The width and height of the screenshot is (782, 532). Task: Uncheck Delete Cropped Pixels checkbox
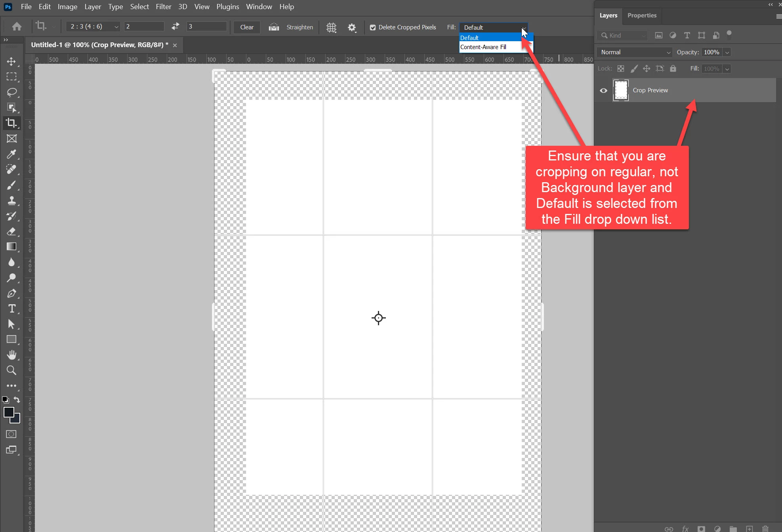point(373,27)
